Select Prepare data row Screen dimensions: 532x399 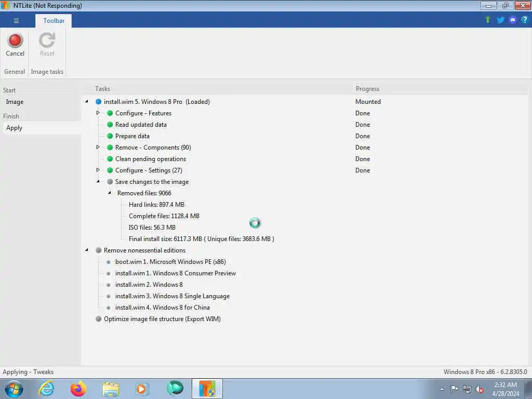[x=132, y=136]
